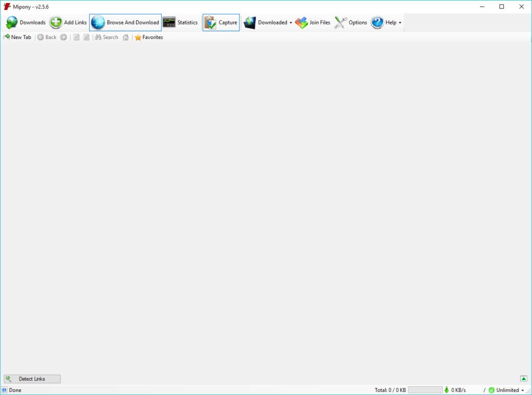
Task: Open the Statistics view
Action: pos(180,22)
